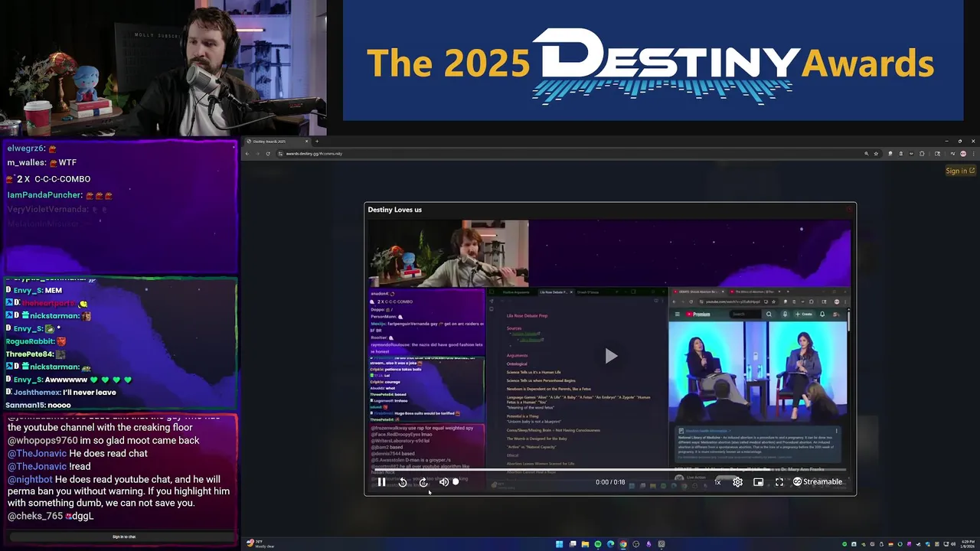
Task: Skip forward a few seconds in video
Action: coord(423,482)
